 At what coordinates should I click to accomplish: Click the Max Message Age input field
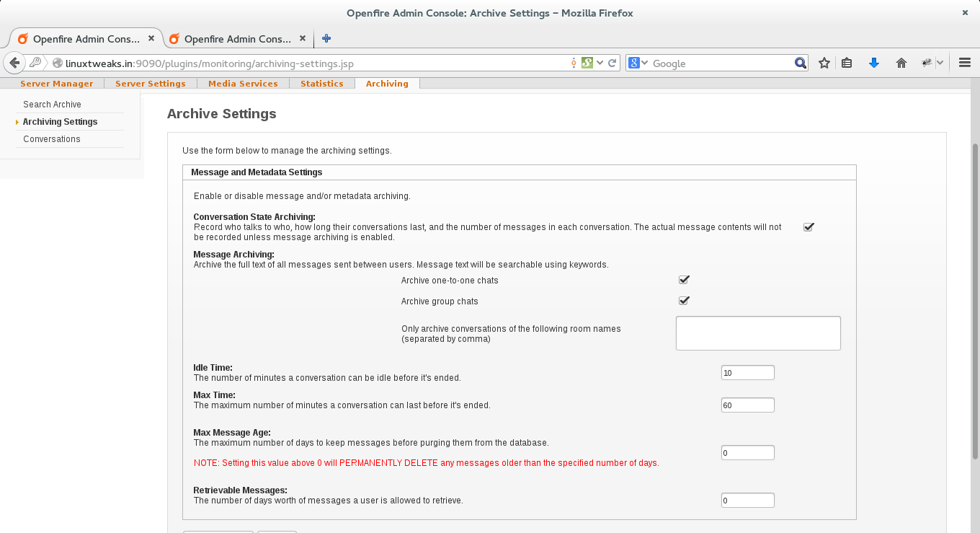click(748, 453)
